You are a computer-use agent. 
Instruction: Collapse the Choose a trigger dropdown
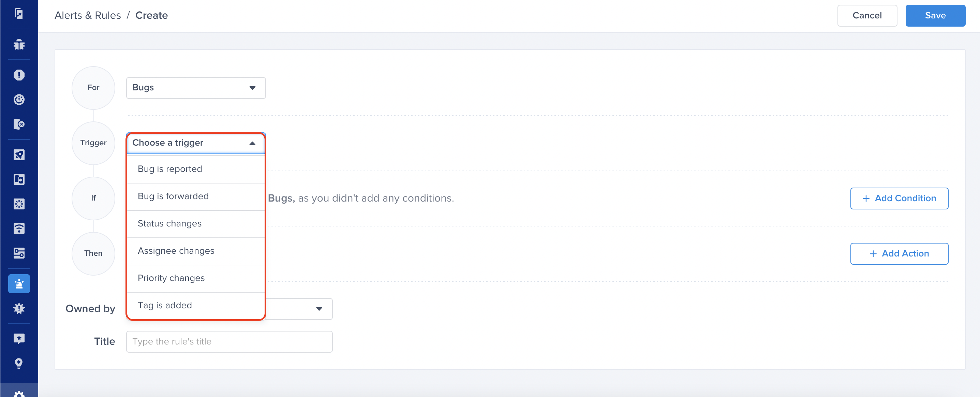tap(196, 143)
